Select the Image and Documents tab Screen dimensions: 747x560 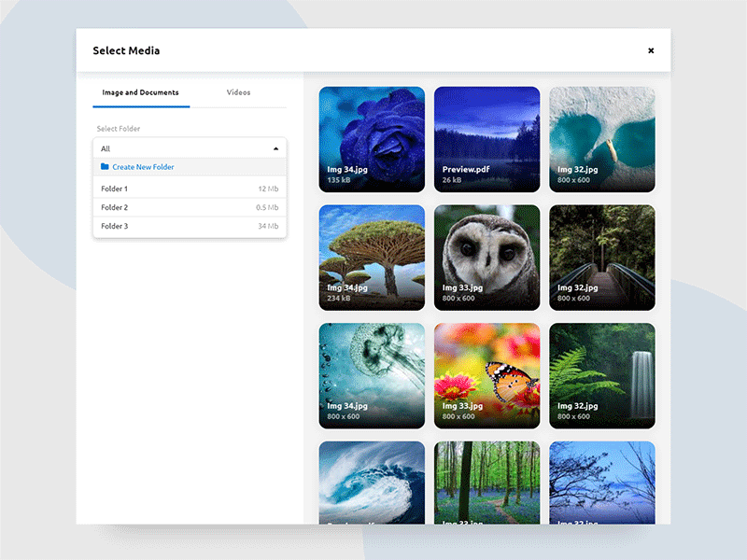141,92
